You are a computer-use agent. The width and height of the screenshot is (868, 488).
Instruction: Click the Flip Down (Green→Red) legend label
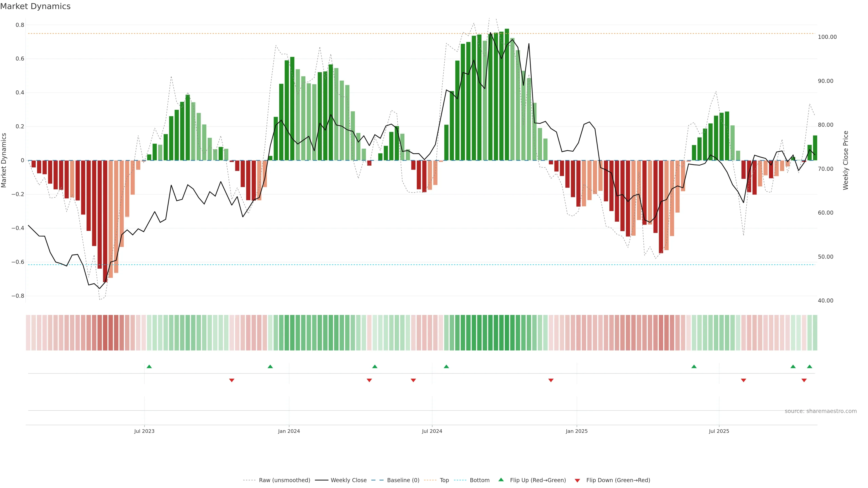pyautogui.click(x=618, y=480)
